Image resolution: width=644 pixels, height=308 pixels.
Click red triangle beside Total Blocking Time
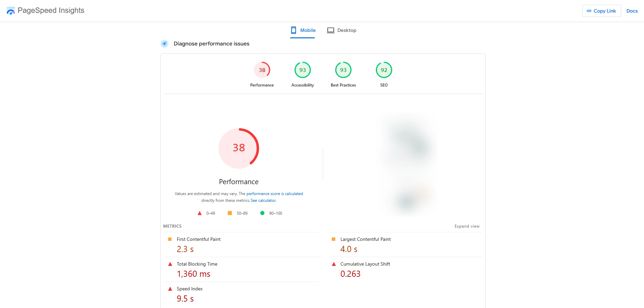(170, 264)
